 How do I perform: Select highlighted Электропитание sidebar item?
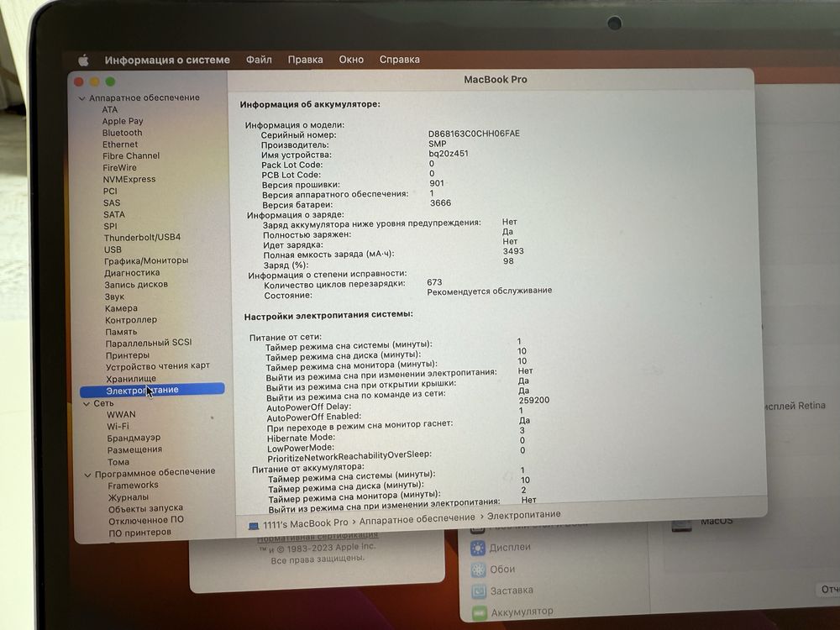coord(152,390)
